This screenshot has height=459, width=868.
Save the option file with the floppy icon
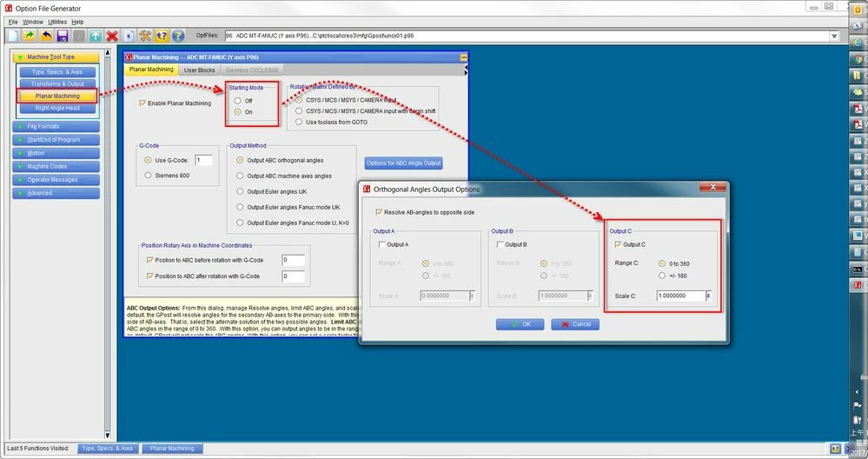pos(63,36)
